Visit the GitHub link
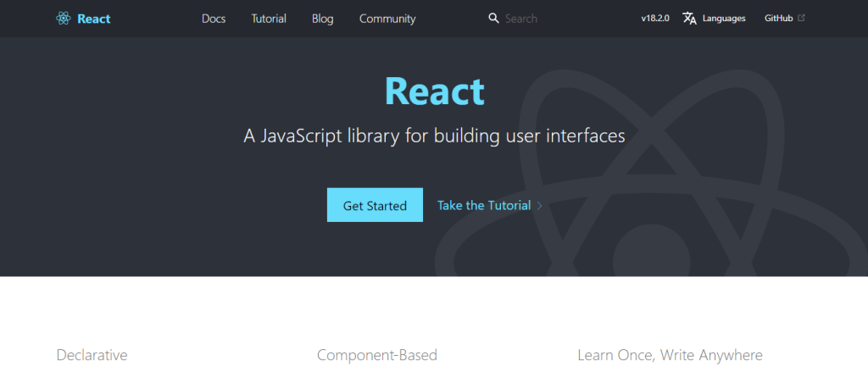868x366 pixels. coord(779,19)
